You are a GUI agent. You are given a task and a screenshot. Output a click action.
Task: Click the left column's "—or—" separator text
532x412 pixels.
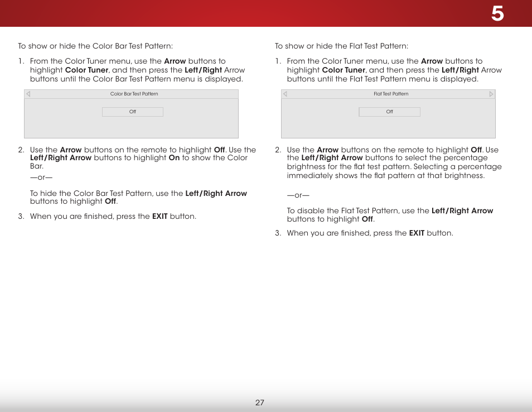point(41,178)
